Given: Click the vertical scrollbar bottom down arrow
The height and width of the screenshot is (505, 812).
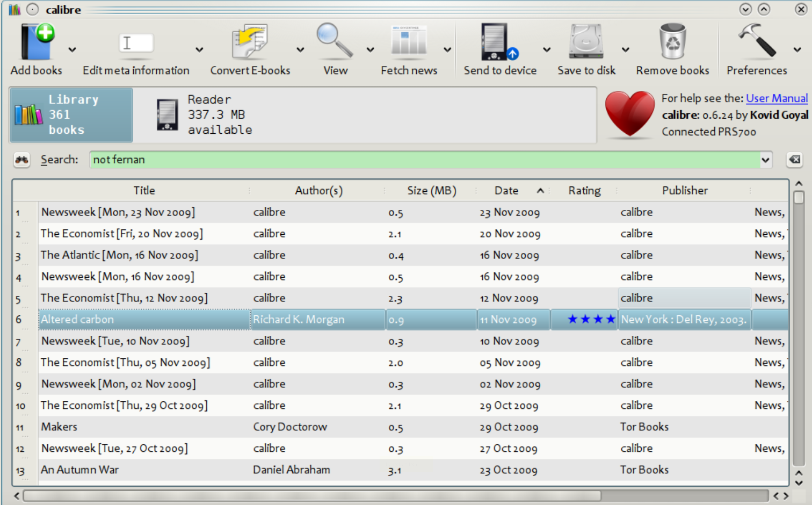Looking at the screenshot, I should click(x=799, y=482).
